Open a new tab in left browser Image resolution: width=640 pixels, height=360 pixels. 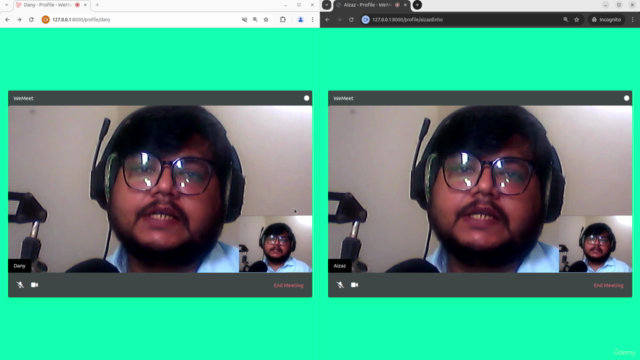tap(97, 5)
